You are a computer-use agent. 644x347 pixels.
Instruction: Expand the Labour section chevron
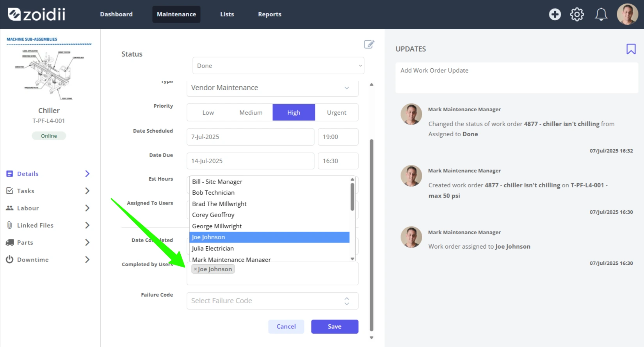pos(87,208)
